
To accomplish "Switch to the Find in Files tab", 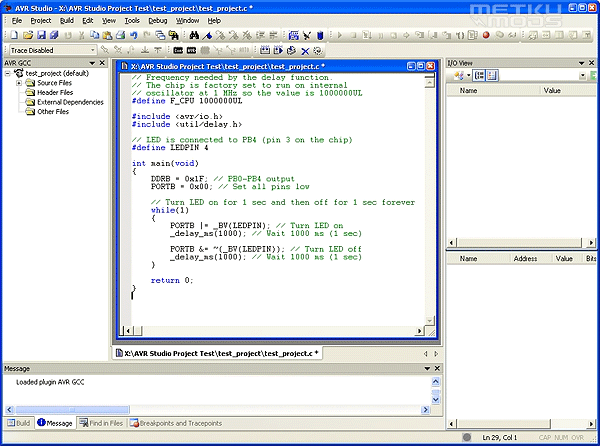I will [x=101, y=423].
